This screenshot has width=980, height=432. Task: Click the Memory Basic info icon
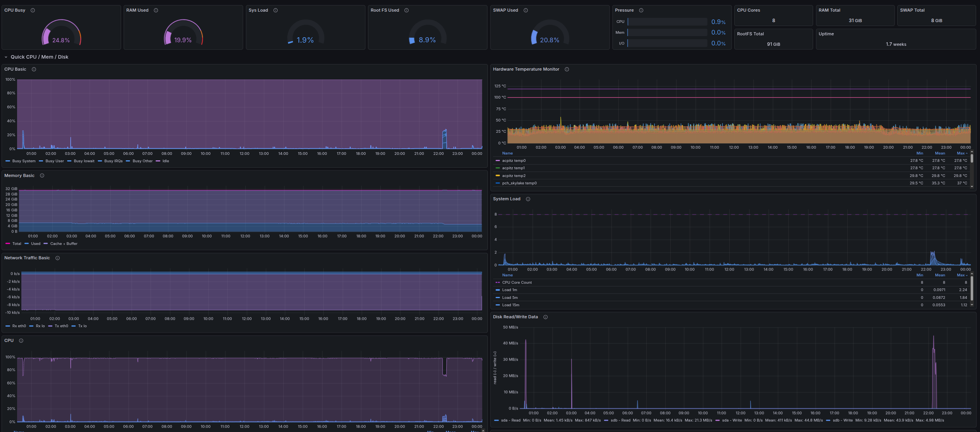click(x=41, y=175)
